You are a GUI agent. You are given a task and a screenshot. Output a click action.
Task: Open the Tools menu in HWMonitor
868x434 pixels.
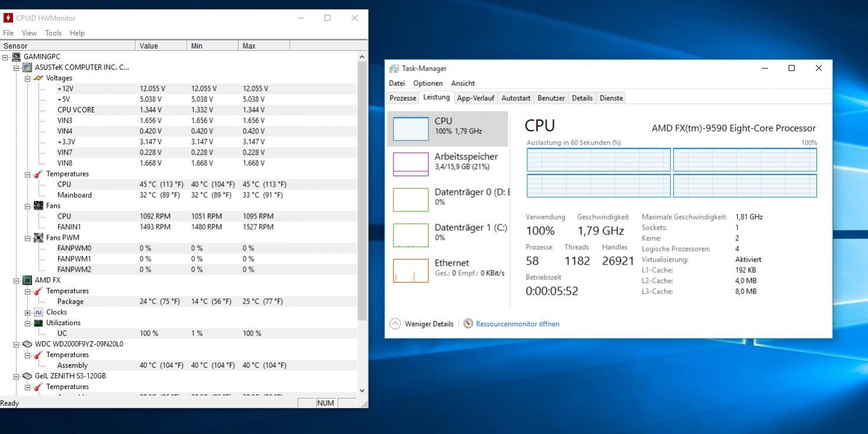pyautogui.click(x=53, y=33)
